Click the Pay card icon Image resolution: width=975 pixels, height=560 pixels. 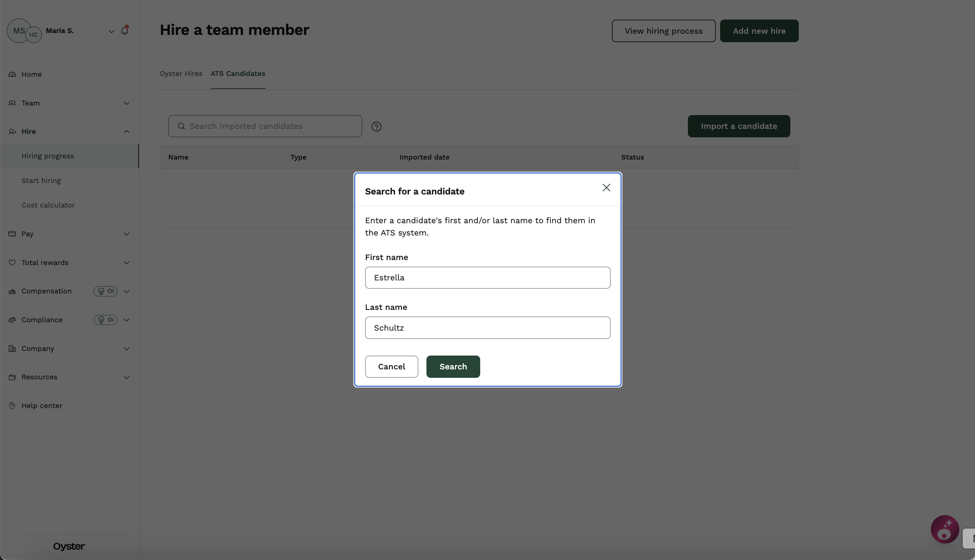coord(12,234)
